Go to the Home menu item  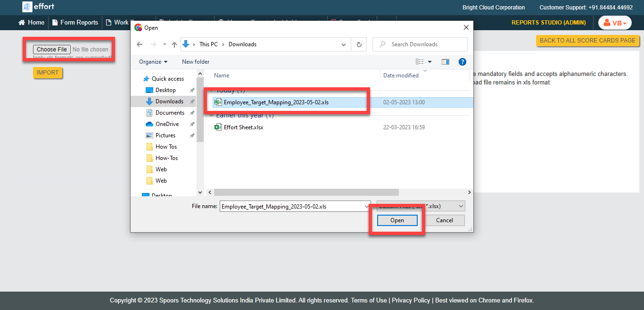(x=32, y=22)
